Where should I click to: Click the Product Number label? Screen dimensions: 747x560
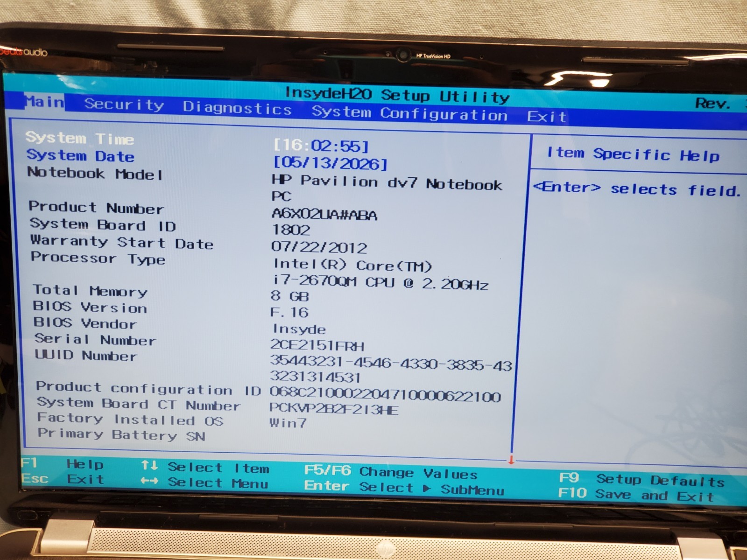coord(96,207)
